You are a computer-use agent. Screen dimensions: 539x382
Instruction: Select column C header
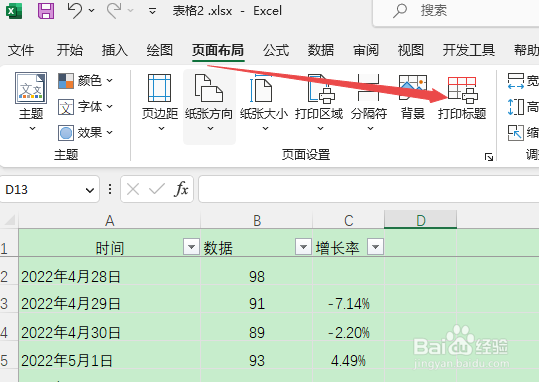coord(349,220)
